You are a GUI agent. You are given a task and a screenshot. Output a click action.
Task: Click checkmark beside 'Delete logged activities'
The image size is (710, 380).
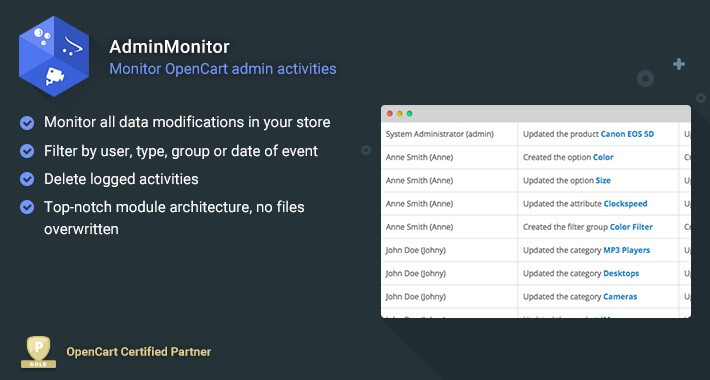[x=27, y=179]
